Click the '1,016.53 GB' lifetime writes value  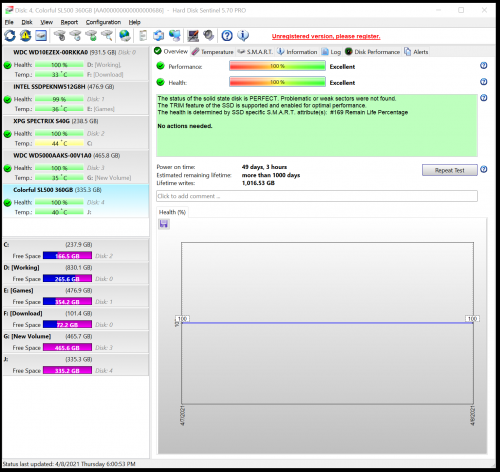click(x=258, y=183)
